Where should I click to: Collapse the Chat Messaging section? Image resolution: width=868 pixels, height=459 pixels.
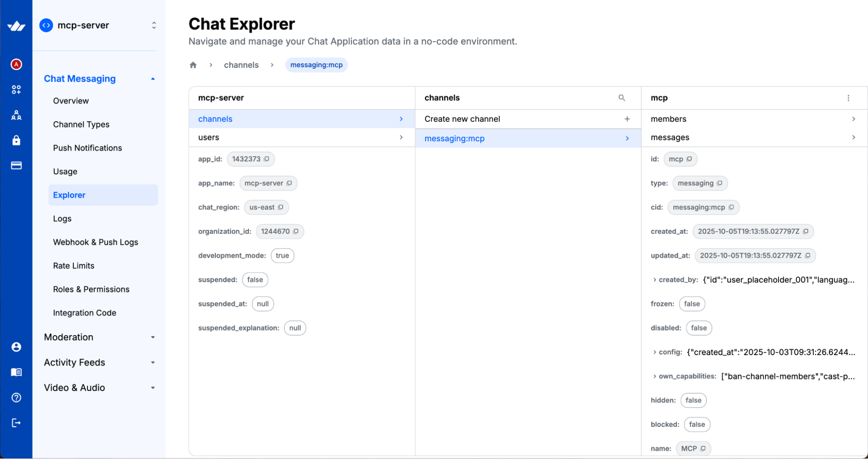pyautogui.click(x=153, y=79)
